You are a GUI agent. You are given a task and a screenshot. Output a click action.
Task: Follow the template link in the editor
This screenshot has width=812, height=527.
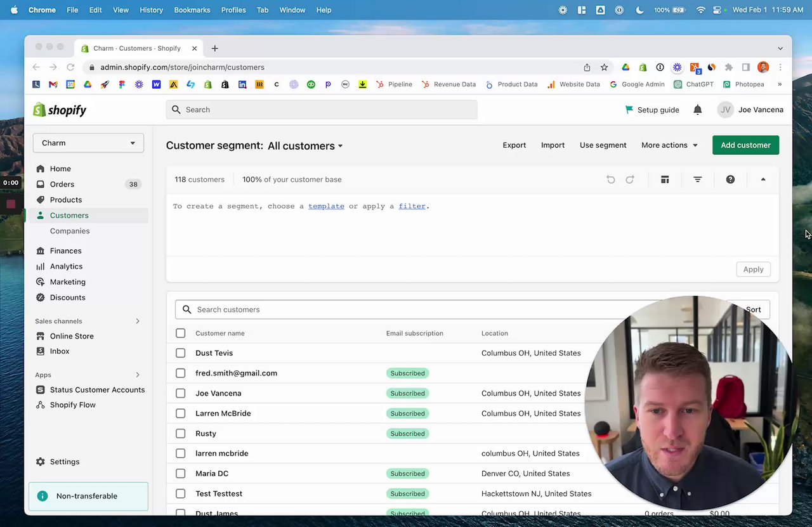point(326,206)
